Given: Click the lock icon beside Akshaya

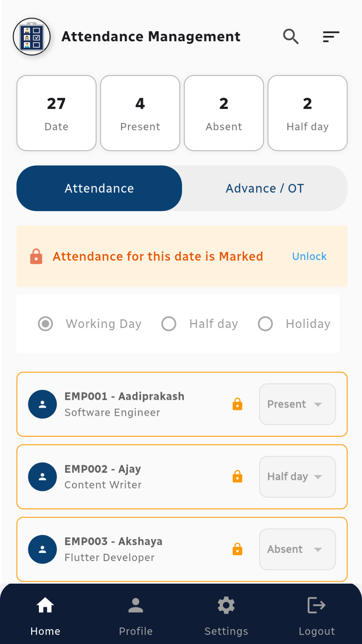Looking at the screenshot, I should point(237,549).
